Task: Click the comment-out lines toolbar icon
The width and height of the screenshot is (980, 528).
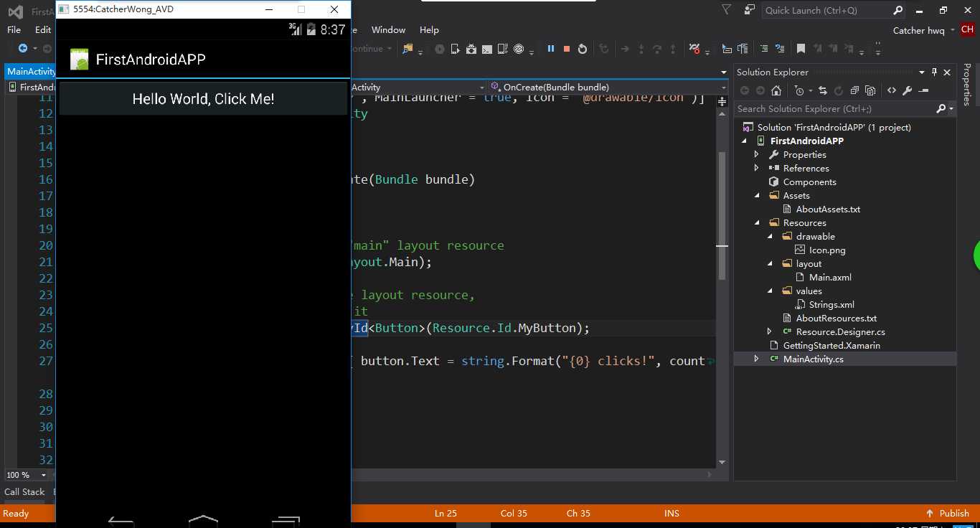Action: [x=763, y=49]
